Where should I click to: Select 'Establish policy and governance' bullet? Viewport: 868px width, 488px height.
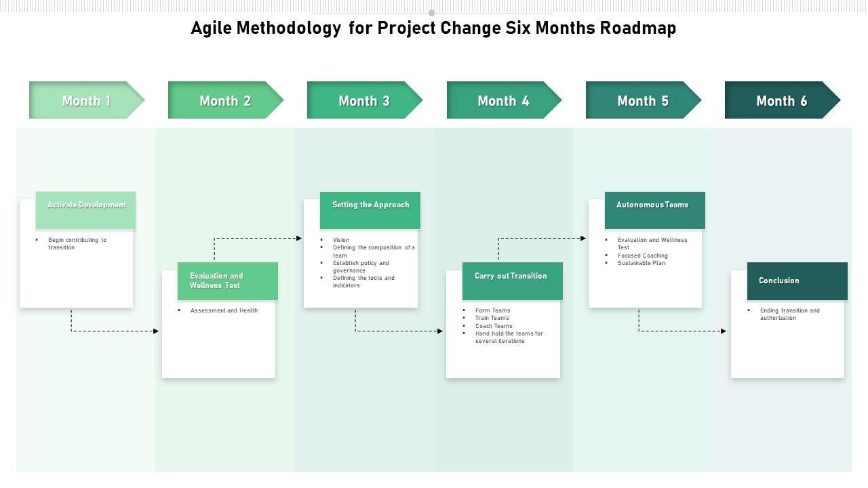point(360,266)
